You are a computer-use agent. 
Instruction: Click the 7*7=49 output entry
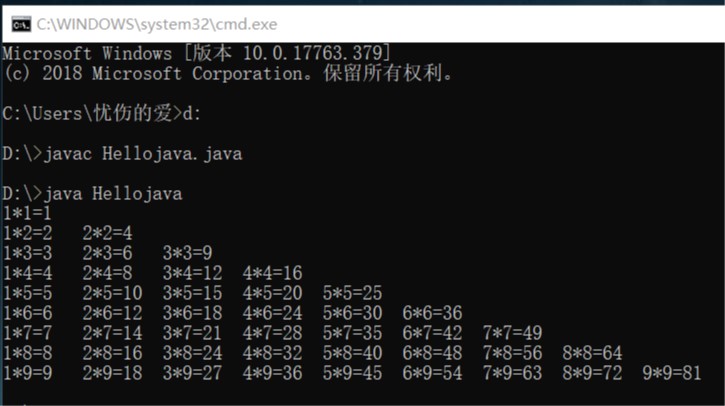point(512,333)
